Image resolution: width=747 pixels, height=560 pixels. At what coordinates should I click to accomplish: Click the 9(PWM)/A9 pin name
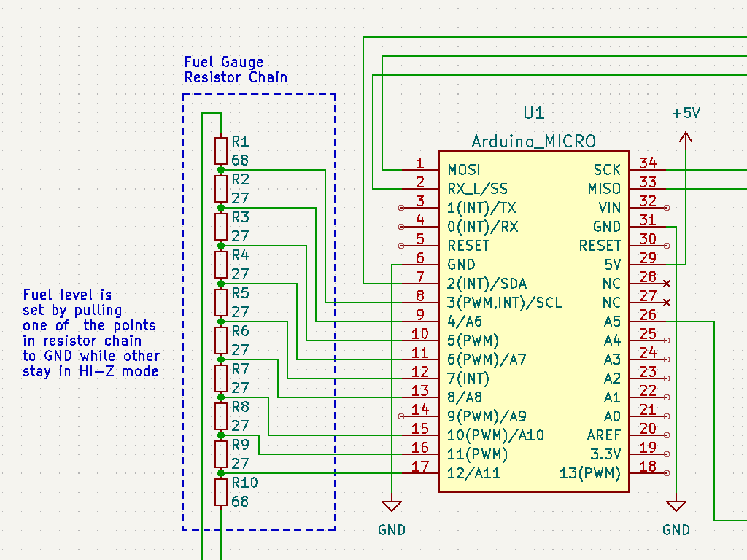(x=487, y=416)
